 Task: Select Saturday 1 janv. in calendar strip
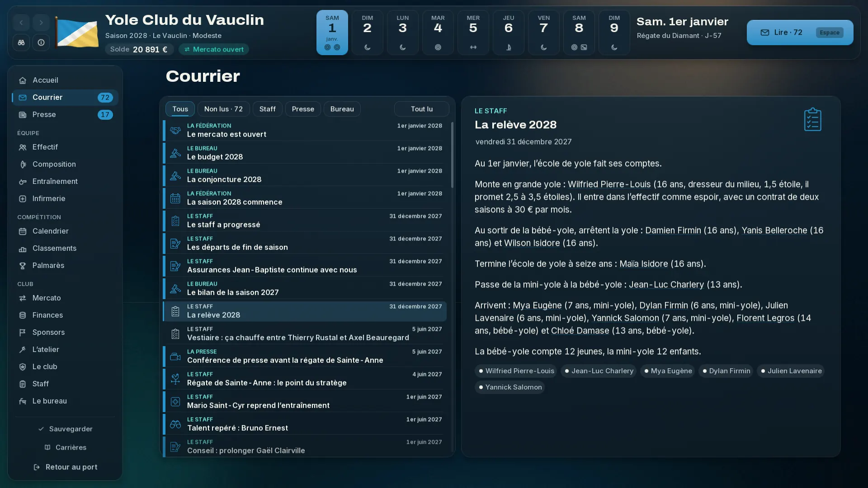[x=332, y=33]
